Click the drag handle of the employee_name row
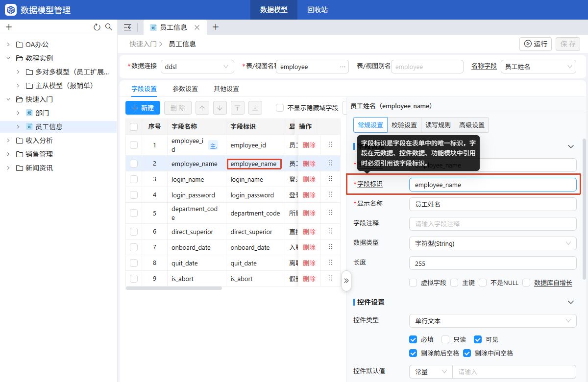 330,164
